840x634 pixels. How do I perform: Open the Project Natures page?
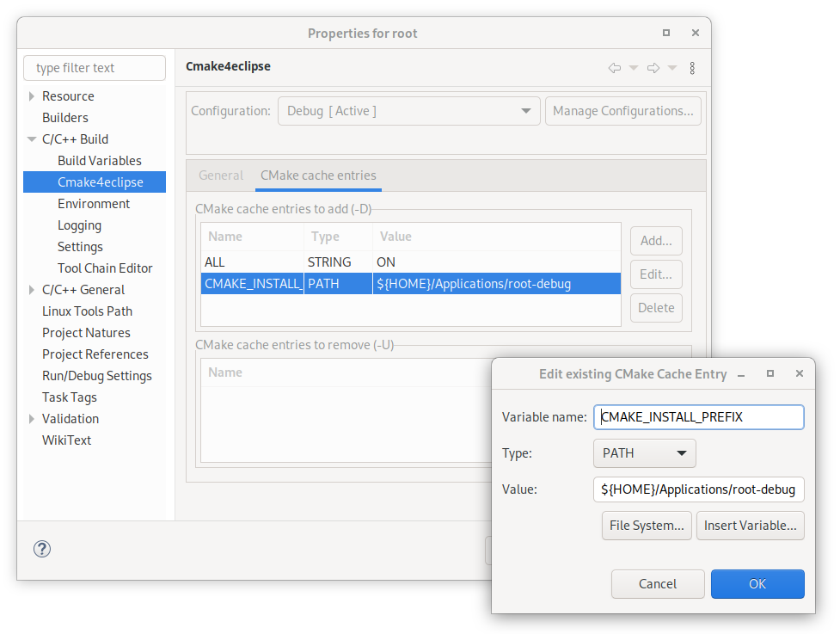(x=86, y=332)
